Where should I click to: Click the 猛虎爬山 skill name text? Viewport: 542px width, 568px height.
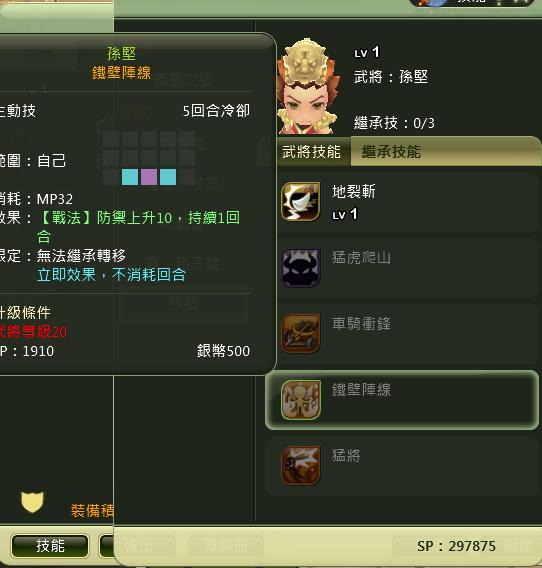[362, 258]
